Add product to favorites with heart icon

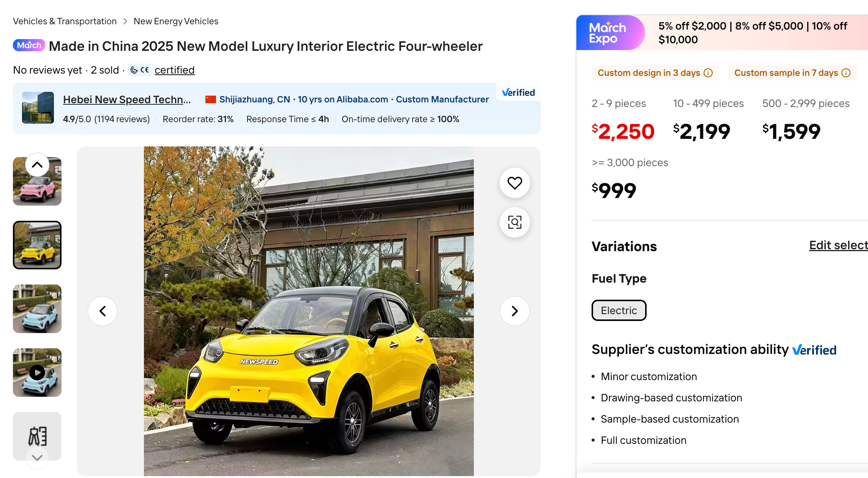[514, 183]
